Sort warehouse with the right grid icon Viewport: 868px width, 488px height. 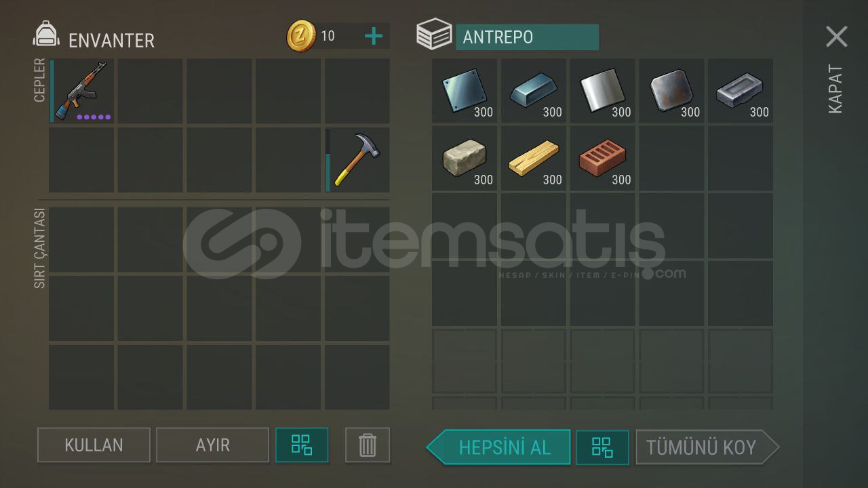(x=602, y=447)
